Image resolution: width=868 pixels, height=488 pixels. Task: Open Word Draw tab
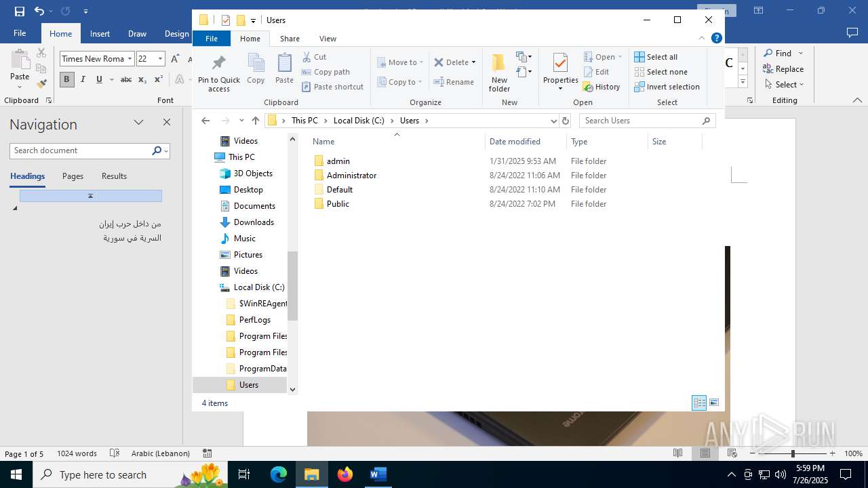click(x=137, y=34)
